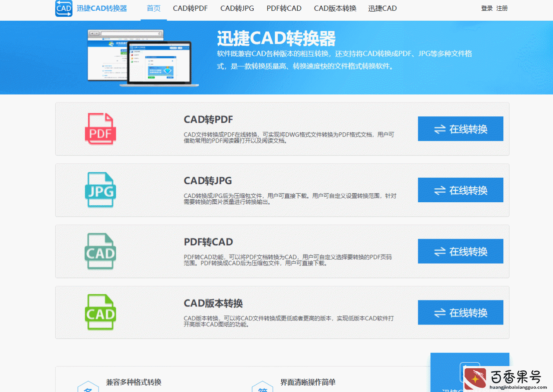
Task: Open the CAD转JPG navigation item
Action: [237, 8]
